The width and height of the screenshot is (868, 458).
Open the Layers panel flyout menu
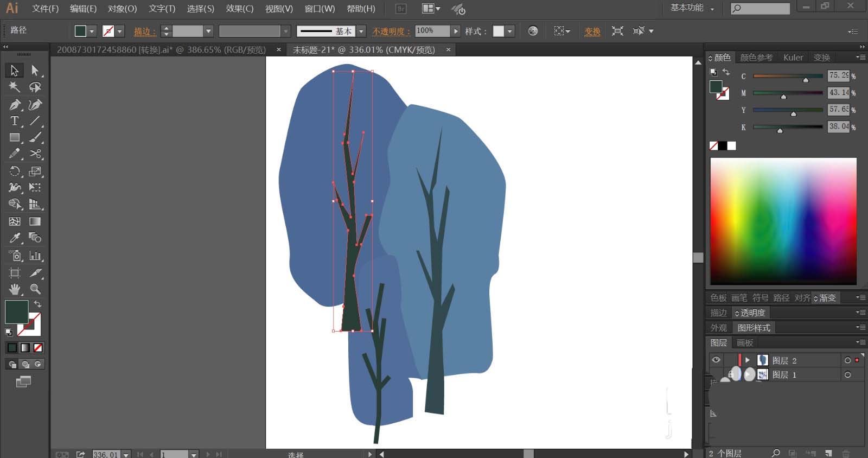[x=860, y=342]
